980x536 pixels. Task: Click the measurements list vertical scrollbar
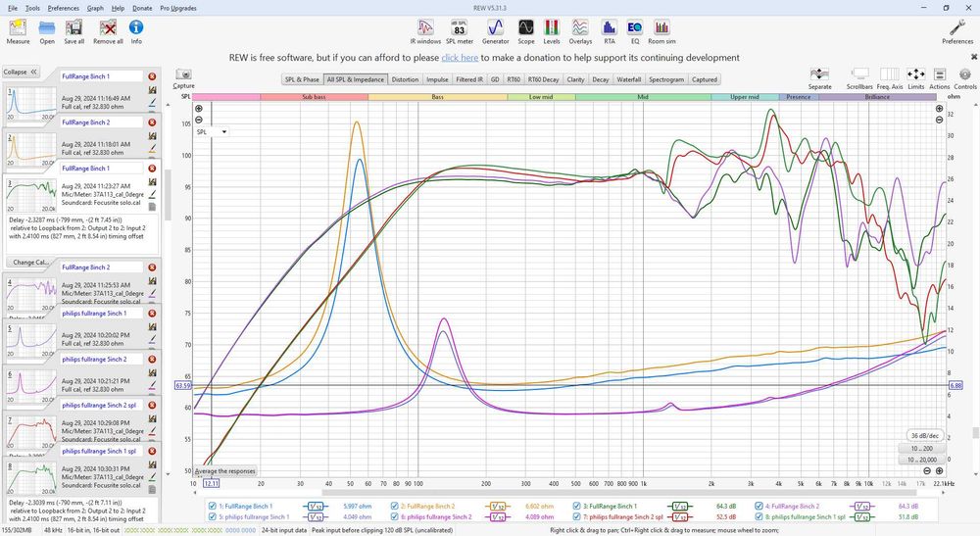tap(167, 194)
